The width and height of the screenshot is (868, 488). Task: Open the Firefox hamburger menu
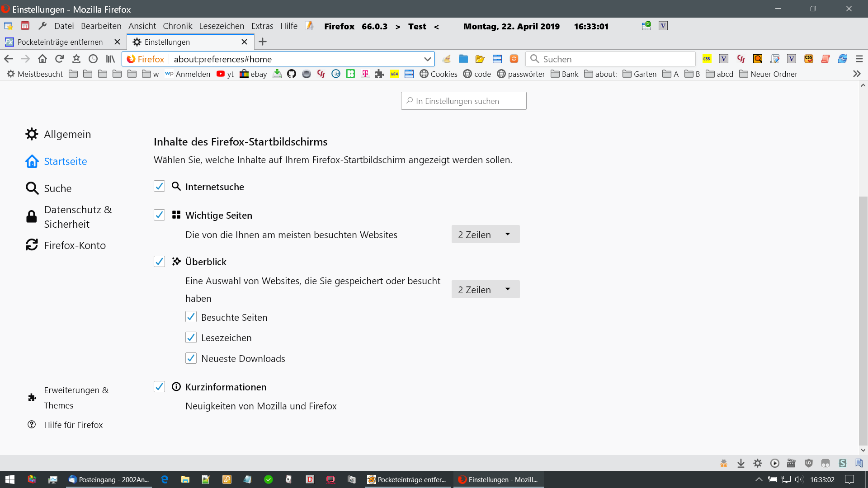pos(859,59)
